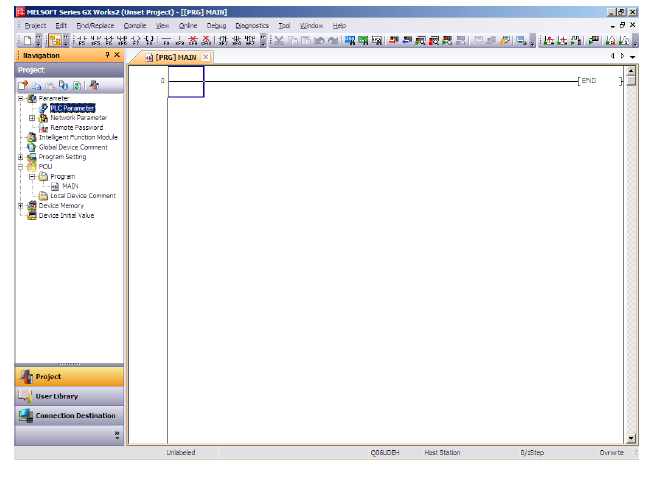The image size is (663, 478).
Task: Toggle the Navigation panel pin
Action: click(107, 56)
